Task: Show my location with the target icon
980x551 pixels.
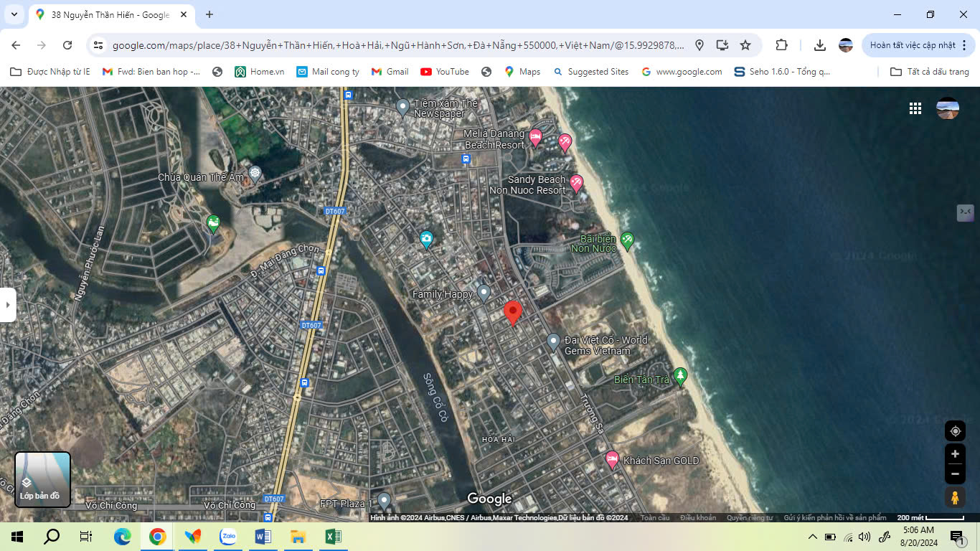Action: pyautogui.click(x=955, y=431)
